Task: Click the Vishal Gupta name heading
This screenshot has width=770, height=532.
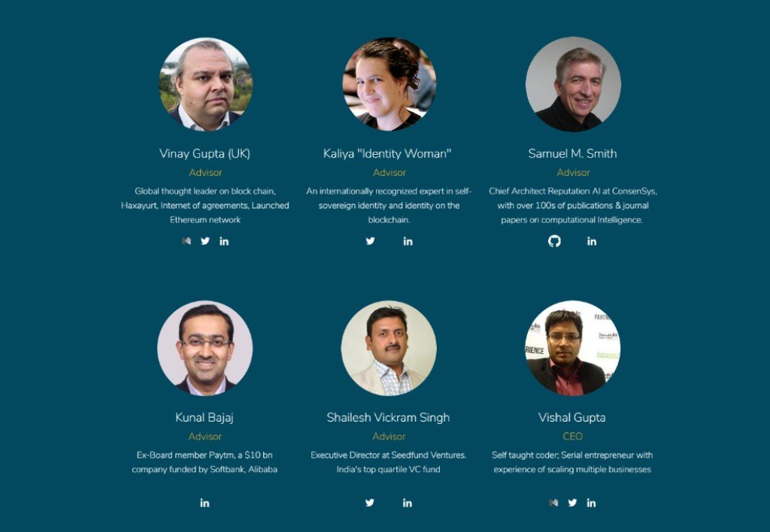Action: pos(572,417)
